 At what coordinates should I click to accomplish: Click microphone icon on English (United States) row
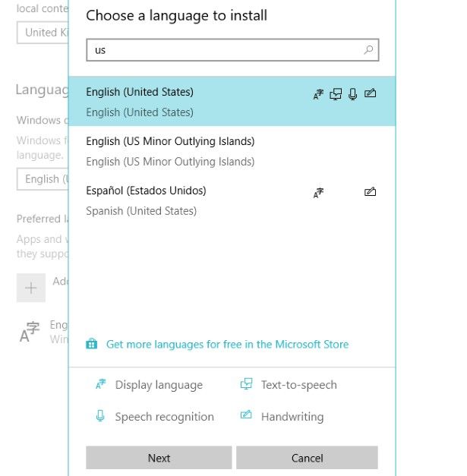click(x=352, y=95)
